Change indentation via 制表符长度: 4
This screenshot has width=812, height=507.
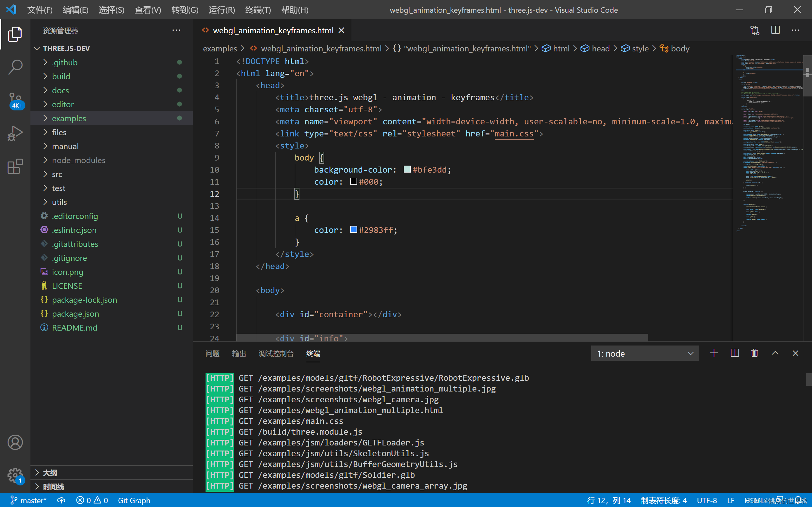(x=664, y=500)
